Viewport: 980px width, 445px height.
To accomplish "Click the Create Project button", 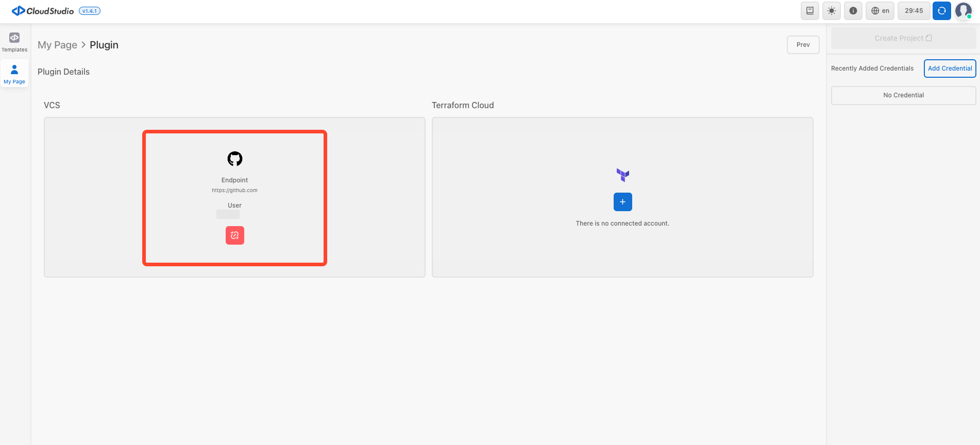I will point(904,38).
